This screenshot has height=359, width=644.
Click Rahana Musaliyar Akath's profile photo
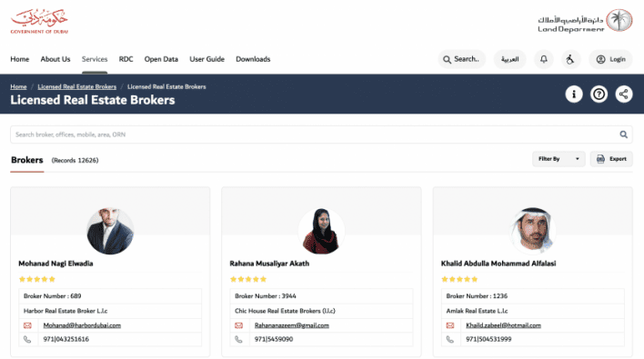[x=321, y=231]
